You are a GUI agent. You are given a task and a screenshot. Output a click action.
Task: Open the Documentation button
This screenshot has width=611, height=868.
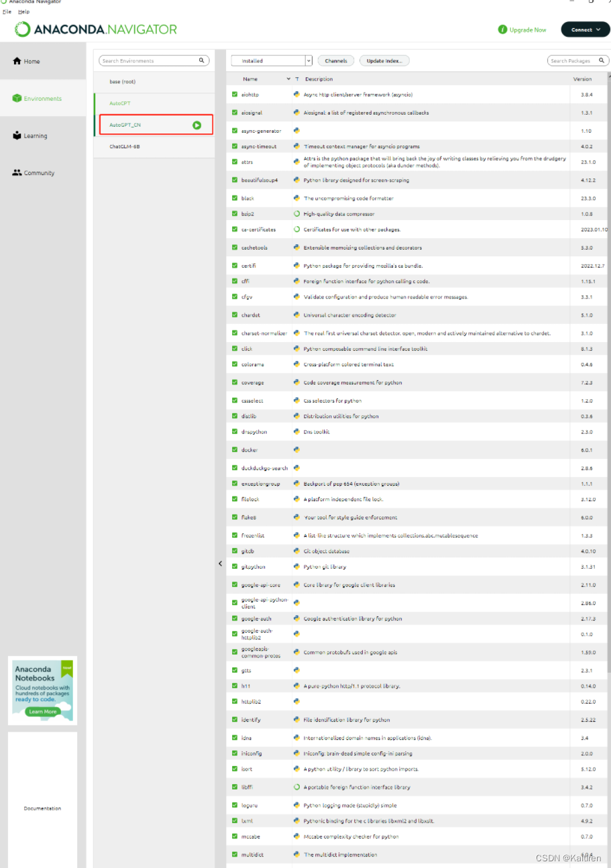(43, 808)
